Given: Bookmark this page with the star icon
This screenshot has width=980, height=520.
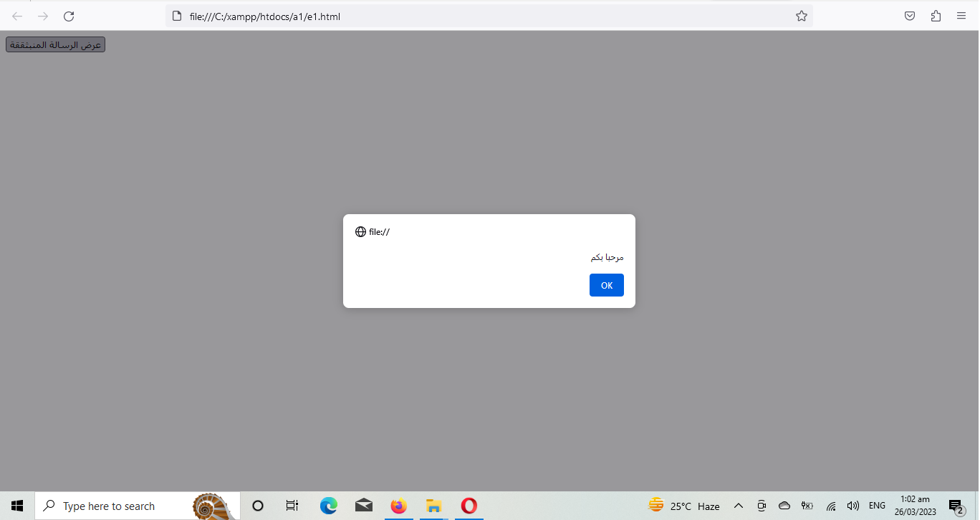Looking at the screenshot, I should 801,16.
